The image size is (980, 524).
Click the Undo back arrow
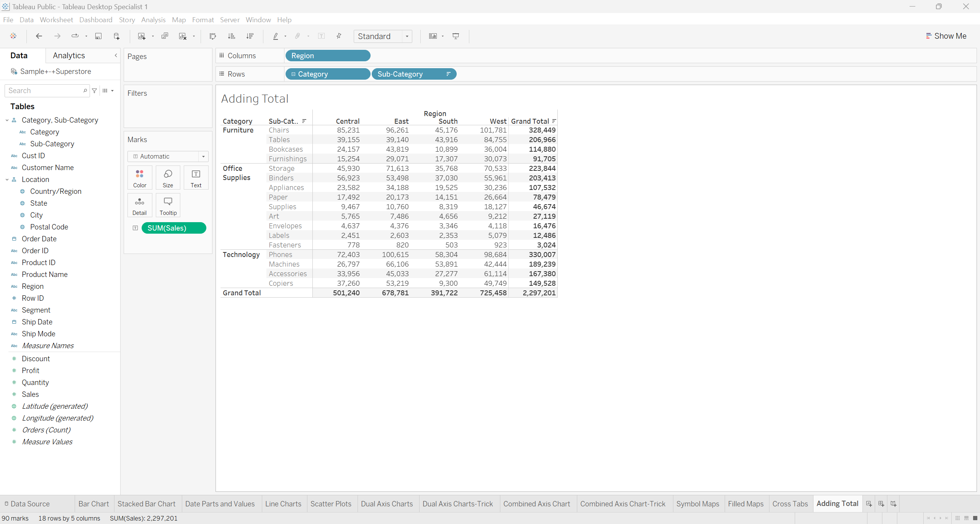(39, 36)
